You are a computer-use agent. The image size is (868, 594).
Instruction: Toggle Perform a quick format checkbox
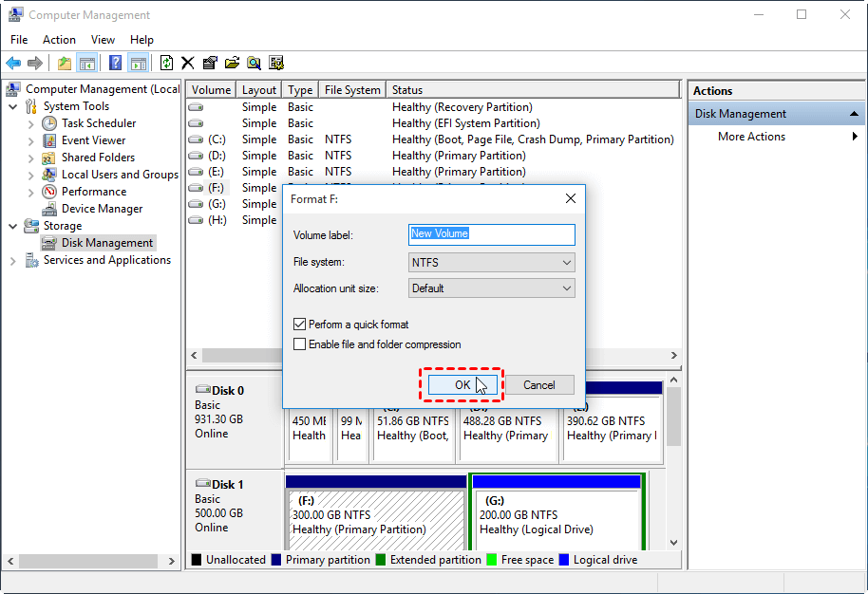299,325
